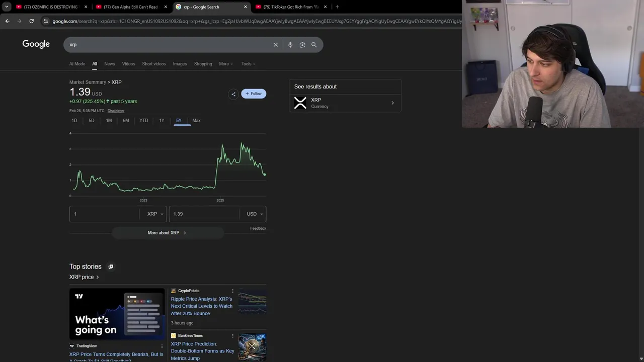Close the Gen Alpha tab
The image size is (644, 362).
[x=166, y=7]
